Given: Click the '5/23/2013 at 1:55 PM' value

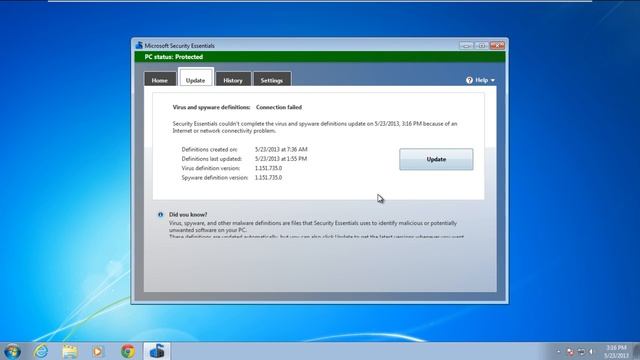Looking at the screenshot, I should 281,159.
